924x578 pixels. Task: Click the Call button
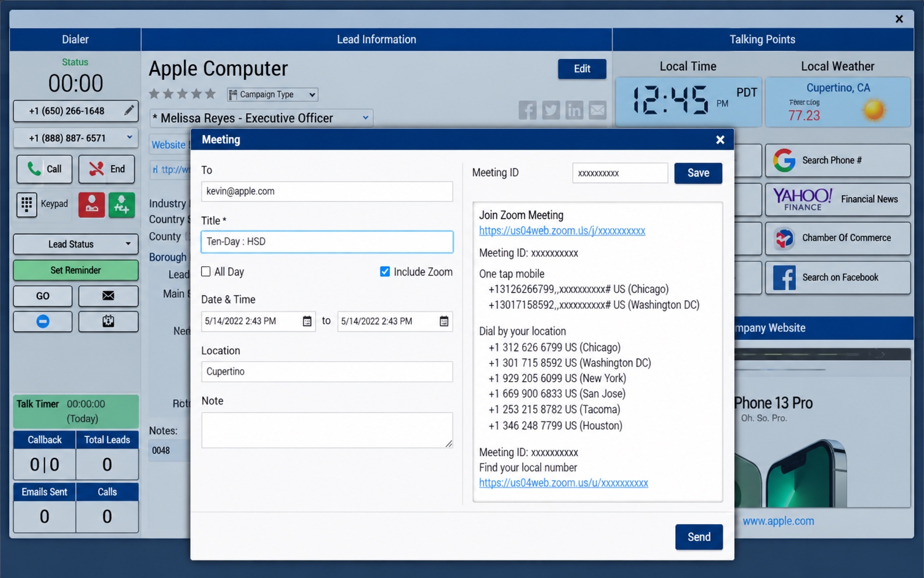point(44,169)
